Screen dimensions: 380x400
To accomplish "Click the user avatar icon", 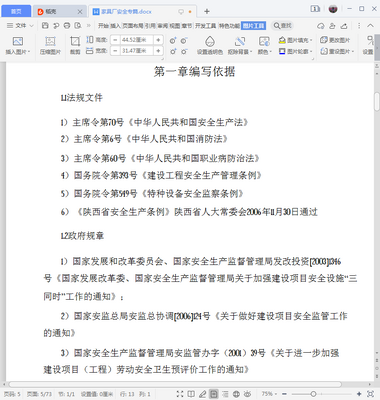I will [x=333, y=9].
